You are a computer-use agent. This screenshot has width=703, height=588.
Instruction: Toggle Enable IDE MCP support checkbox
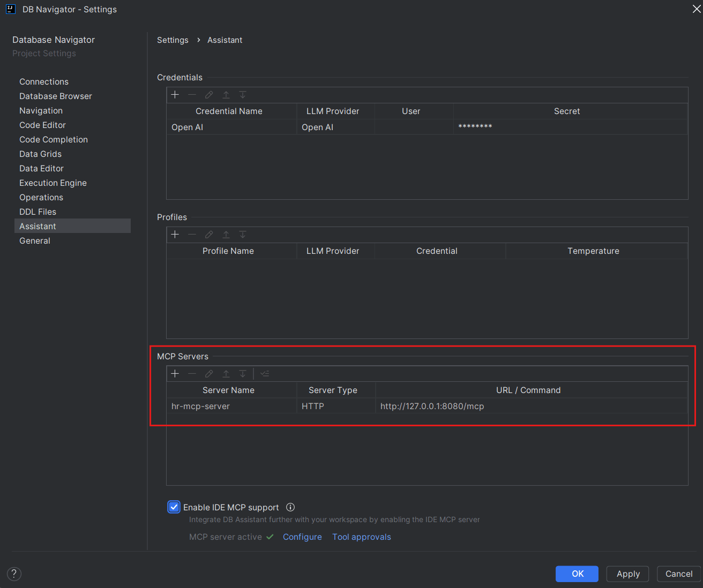(x=174, y=507)
